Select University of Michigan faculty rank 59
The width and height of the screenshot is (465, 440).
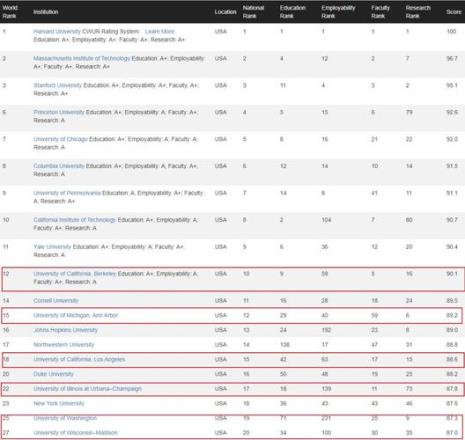coord(374,315)
